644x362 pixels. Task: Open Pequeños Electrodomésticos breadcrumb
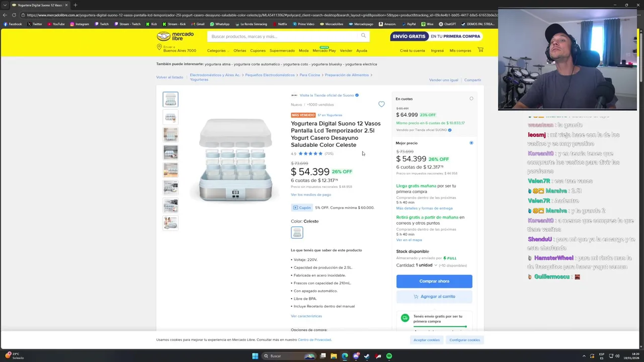270,75
